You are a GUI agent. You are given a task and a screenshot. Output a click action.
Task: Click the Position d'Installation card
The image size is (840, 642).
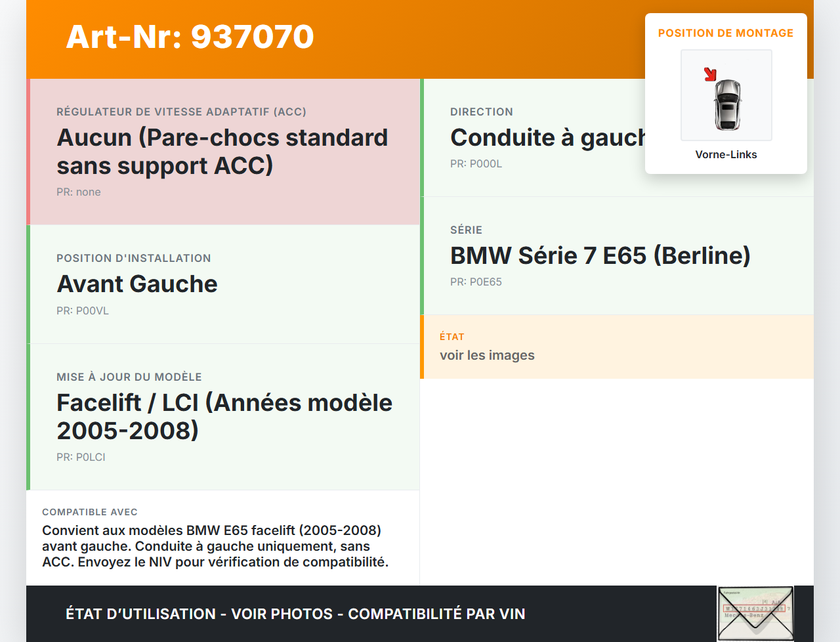[223, 284]
